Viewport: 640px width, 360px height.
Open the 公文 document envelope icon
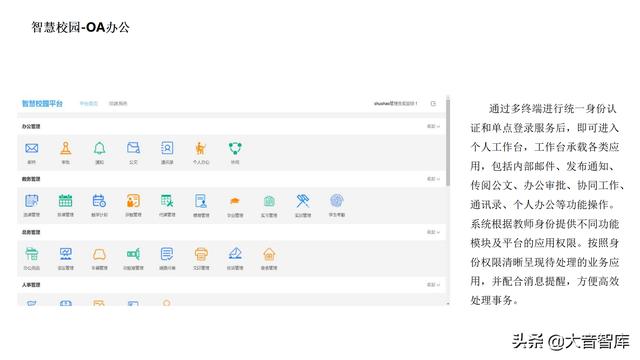click(133, 148)
